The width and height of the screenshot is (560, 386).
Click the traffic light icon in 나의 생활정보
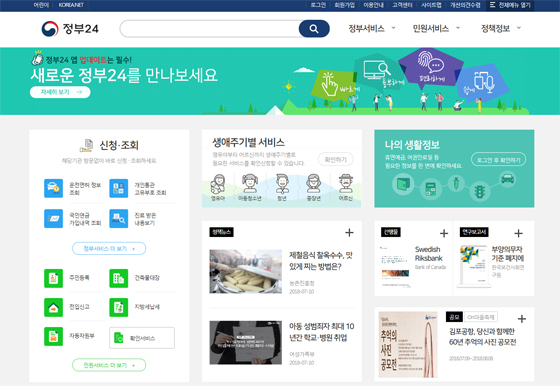pyautogui.click(x=479, y=192)
